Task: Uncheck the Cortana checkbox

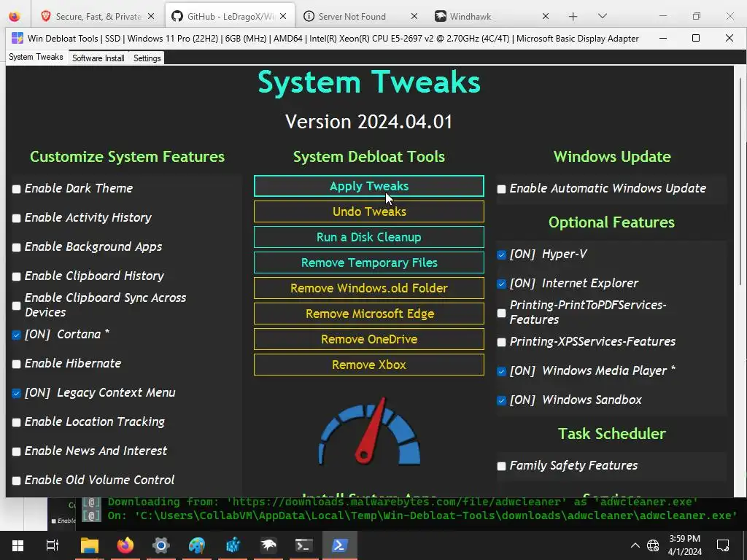Action: (x=17, y=335)
